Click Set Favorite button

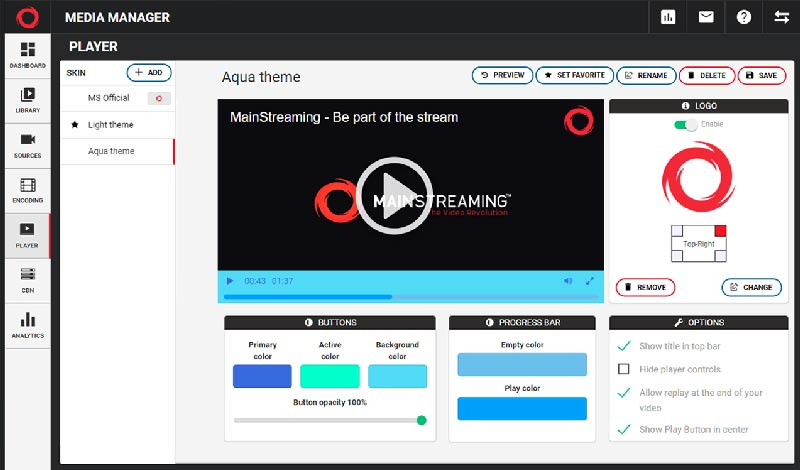point(574,75)
